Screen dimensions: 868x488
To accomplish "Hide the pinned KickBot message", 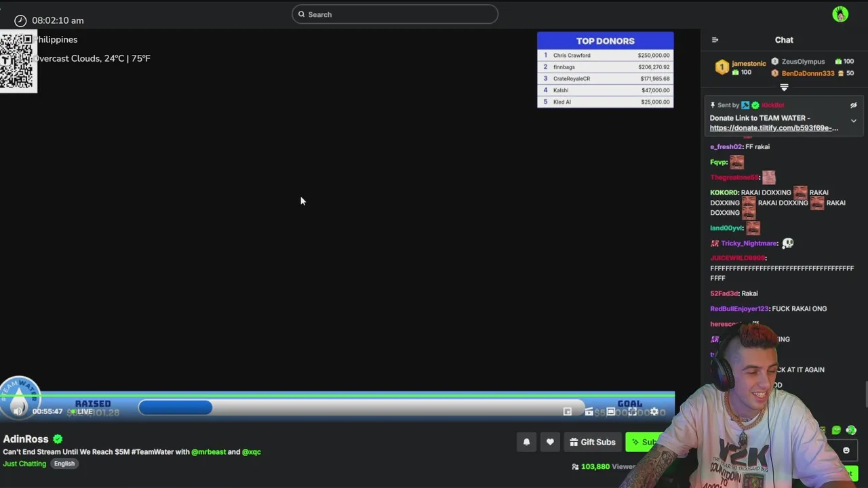I will pos(854,105).
